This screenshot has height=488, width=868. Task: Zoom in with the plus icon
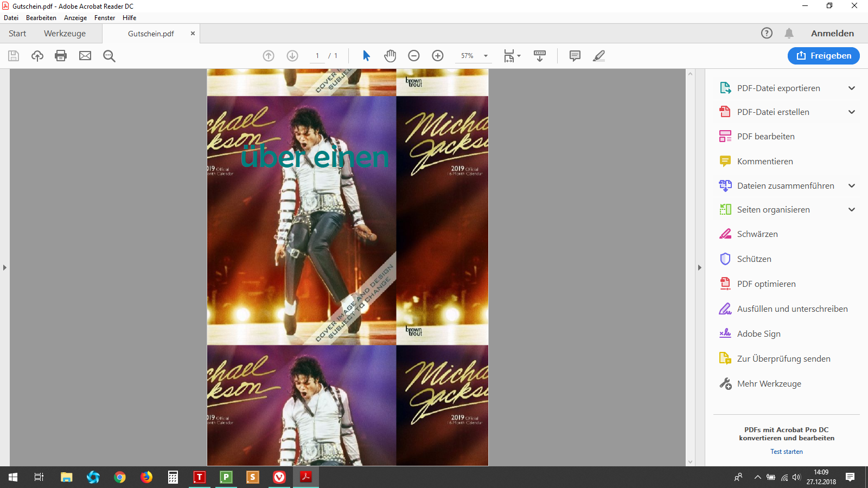438,56
